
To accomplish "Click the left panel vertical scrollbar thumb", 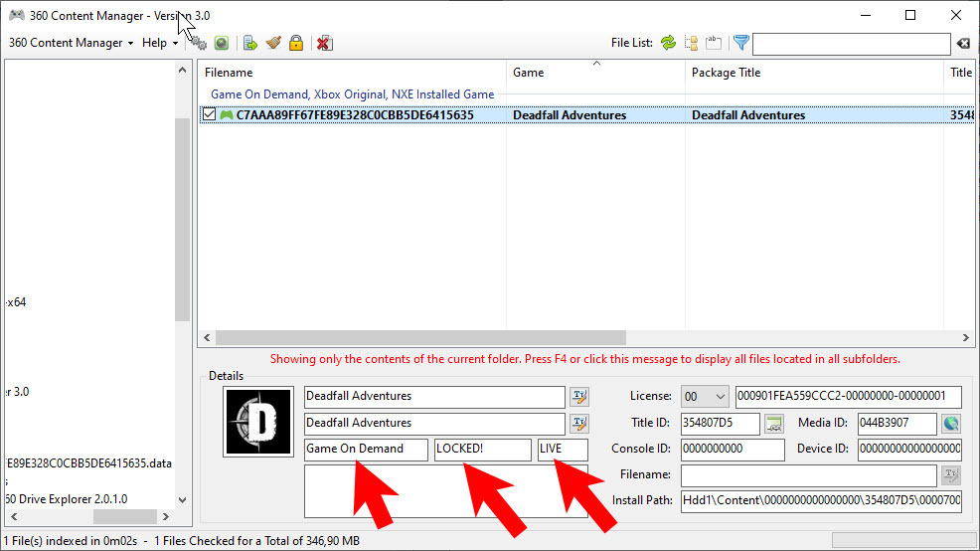I will [182, 220].
